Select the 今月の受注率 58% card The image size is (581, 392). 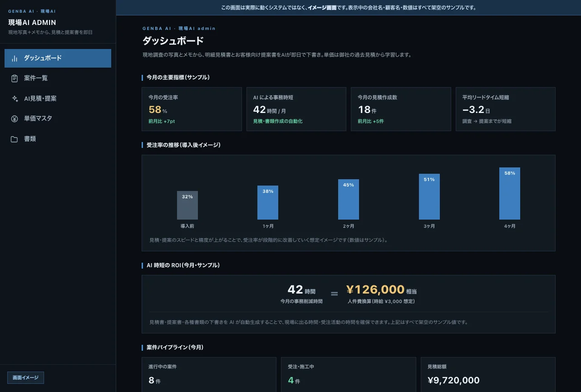tap(192, 109)
